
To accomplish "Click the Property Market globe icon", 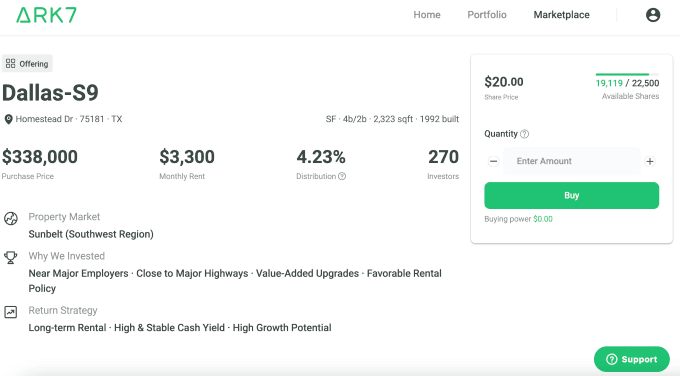I will coord(11,219).
